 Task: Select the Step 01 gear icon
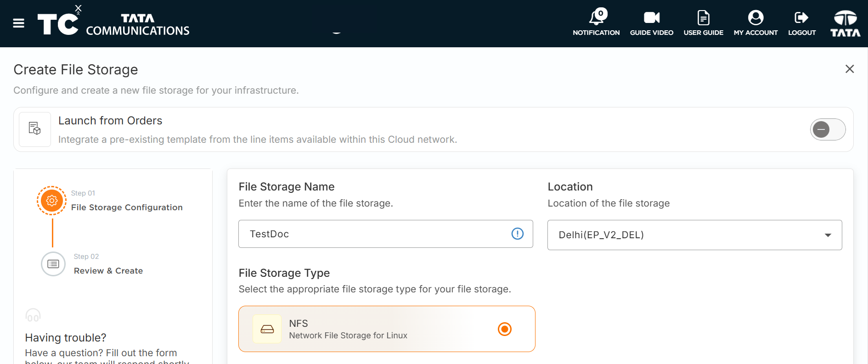(52, 201)
